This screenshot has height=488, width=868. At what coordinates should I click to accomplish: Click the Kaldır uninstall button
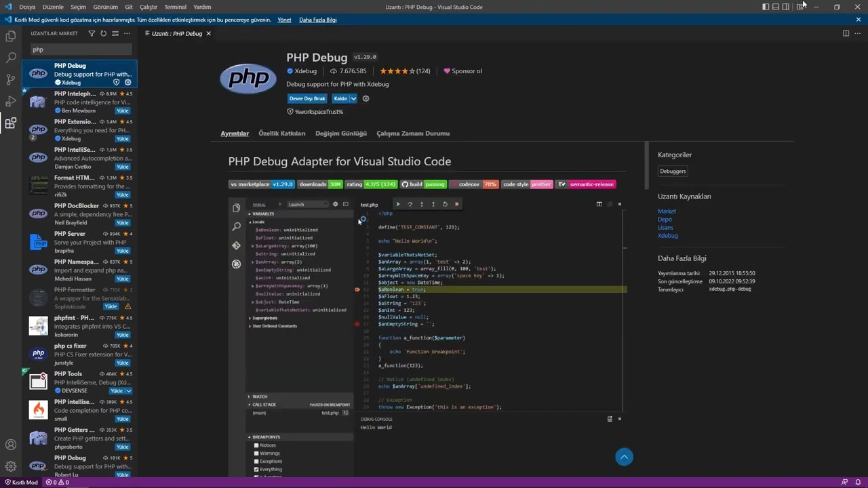click(x=341, y=98)
